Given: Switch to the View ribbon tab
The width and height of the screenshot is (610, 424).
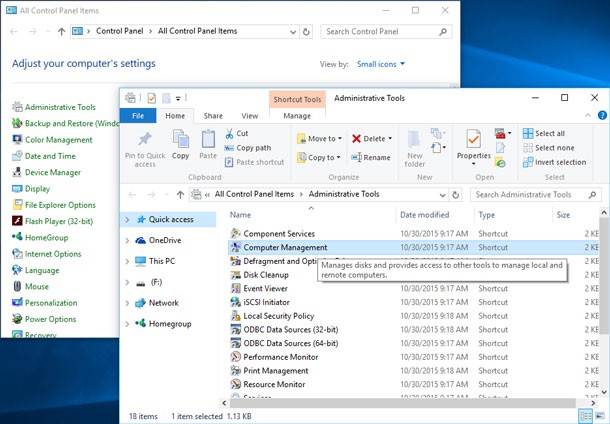Looking at the screenshot, I should tap(250, 116).
